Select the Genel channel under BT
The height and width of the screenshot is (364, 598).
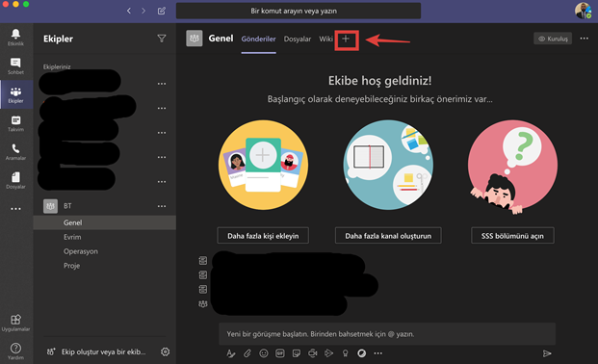(105, 222)
